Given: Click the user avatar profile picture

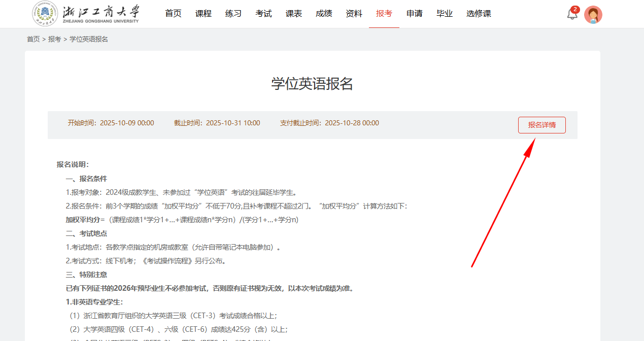Looking at the screenshot, I should 593,15.
